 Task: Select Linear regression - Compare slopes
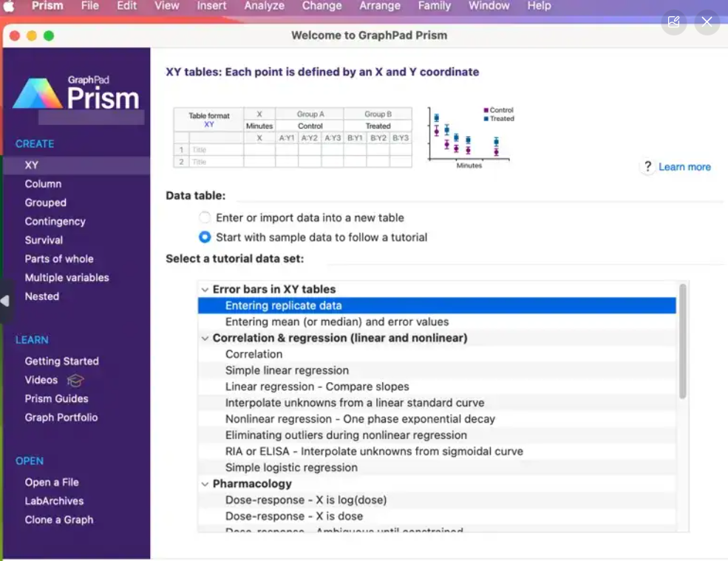(x=437, y=387)
